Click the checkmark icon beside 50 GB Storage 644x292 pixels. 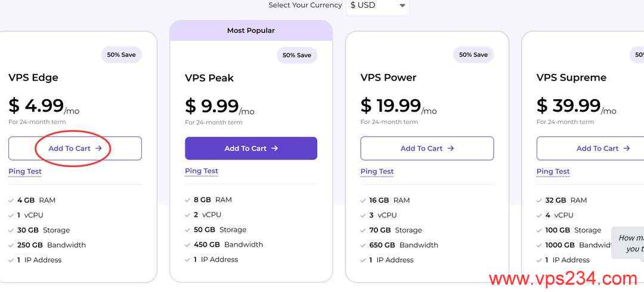(188, 230)
